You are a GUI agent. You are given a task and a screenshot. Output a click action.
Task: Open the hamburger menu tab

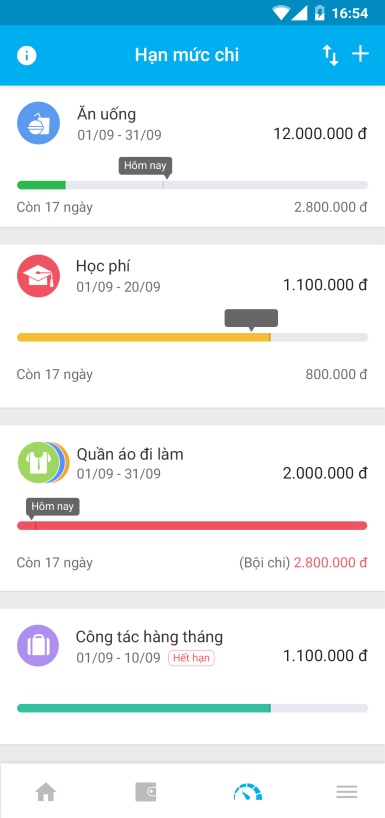tap(347, 792)
